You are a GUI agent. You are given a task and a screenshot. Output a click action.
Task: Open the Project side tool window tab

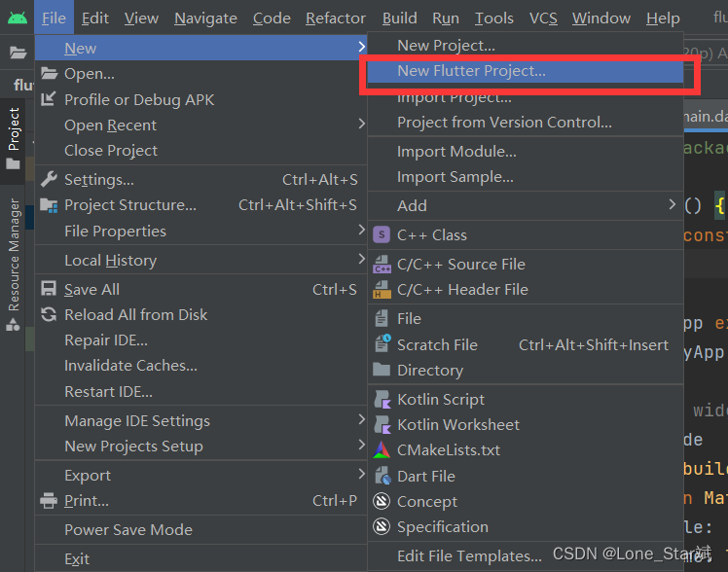pos(13,139)
